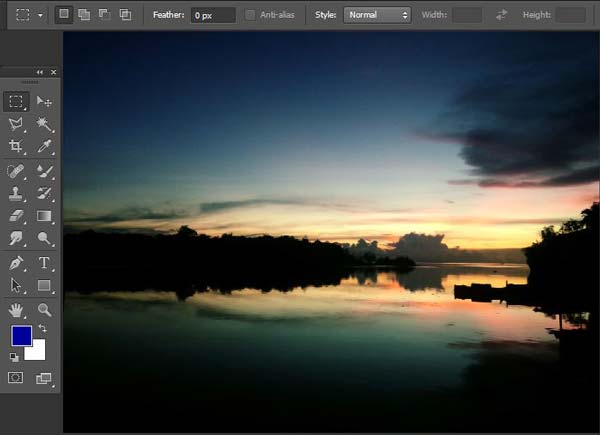This screenshot has width=600, height=435.
Task: Select the Rectangular Marquee tool in toolbox
Action: pos(16,101)
